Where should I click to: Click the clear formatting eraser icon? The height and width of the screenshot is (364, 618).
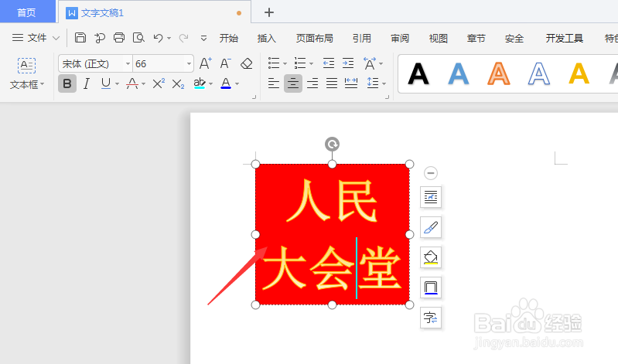coord(247,63)
